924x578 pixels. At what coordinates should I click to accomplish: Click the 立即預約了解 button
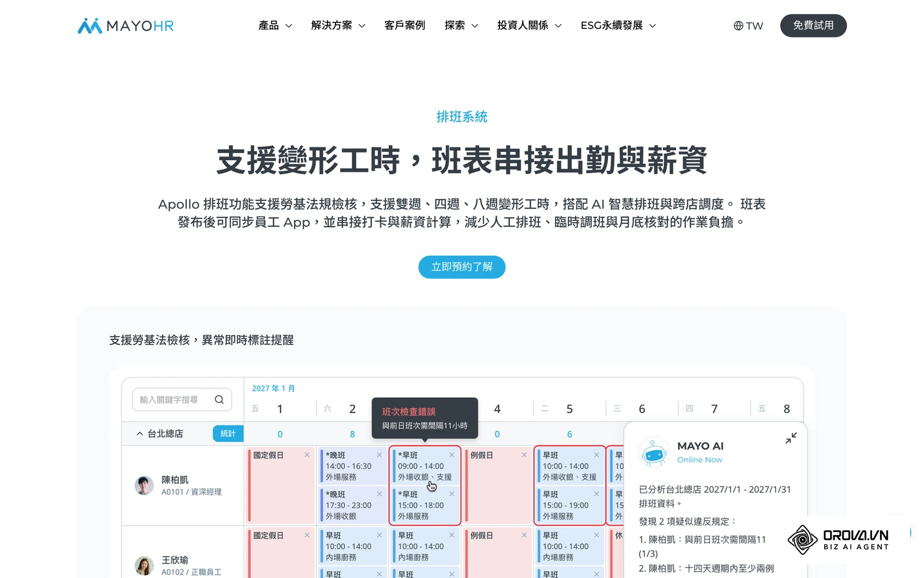coord(461,267)
